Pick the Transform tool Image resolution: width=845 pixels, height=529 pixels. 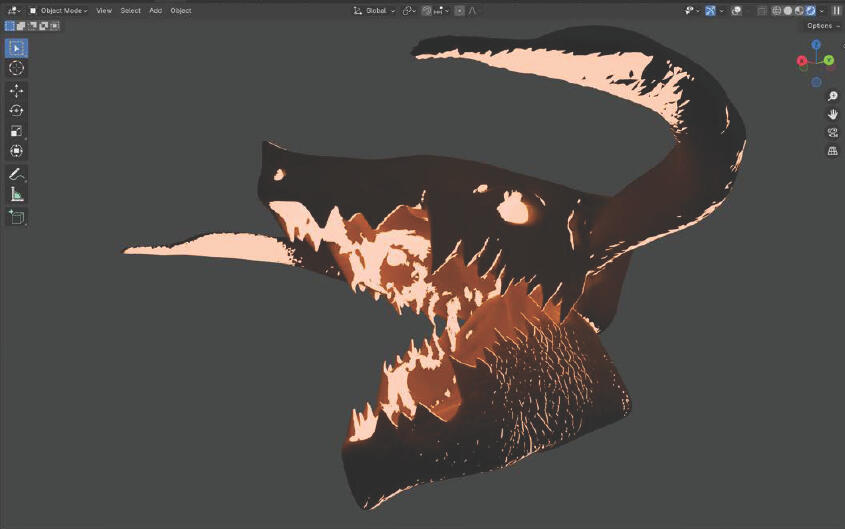click(x=16, y=151)
